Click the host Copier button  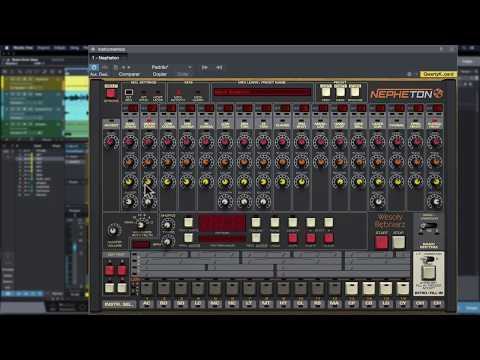pyautogui.click(x=160, y=74)
